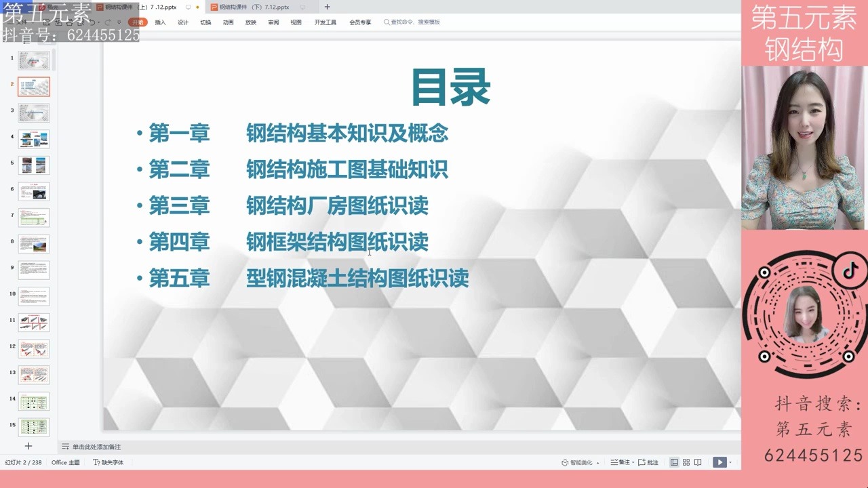Add a new slide with the + button

click(x=28, y=446)
